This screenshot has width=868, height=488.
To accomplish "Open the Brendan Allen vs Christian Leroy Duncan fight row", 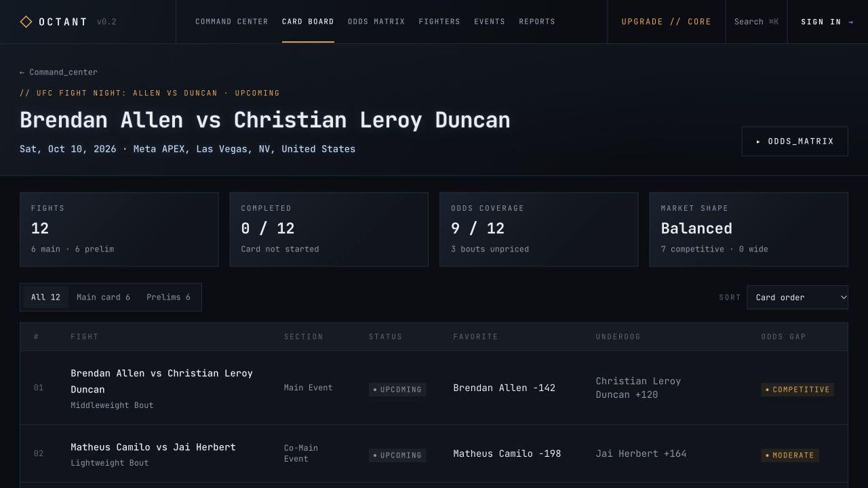I will coord(434,388).
